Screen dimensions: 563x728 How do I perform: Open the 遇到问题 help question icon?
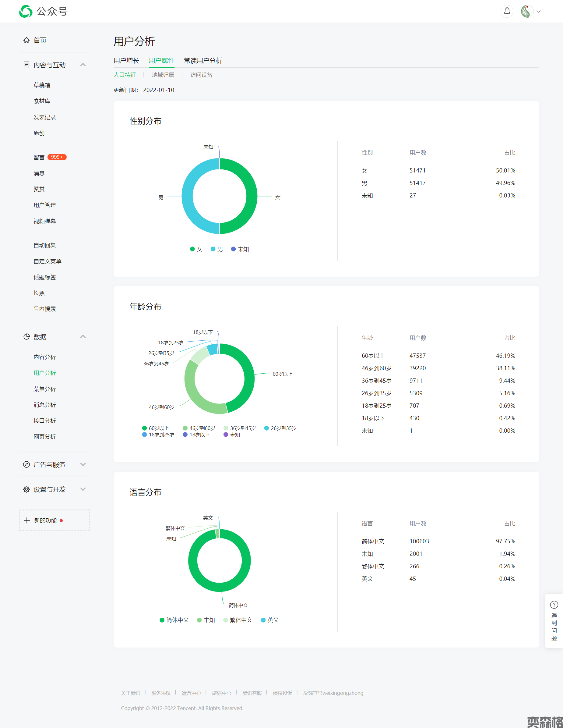554,605
